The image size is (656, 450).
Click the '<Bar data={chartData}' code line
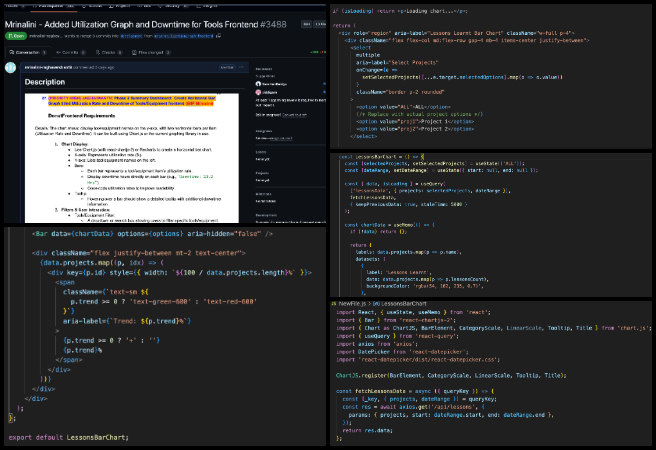pos(153,234)
